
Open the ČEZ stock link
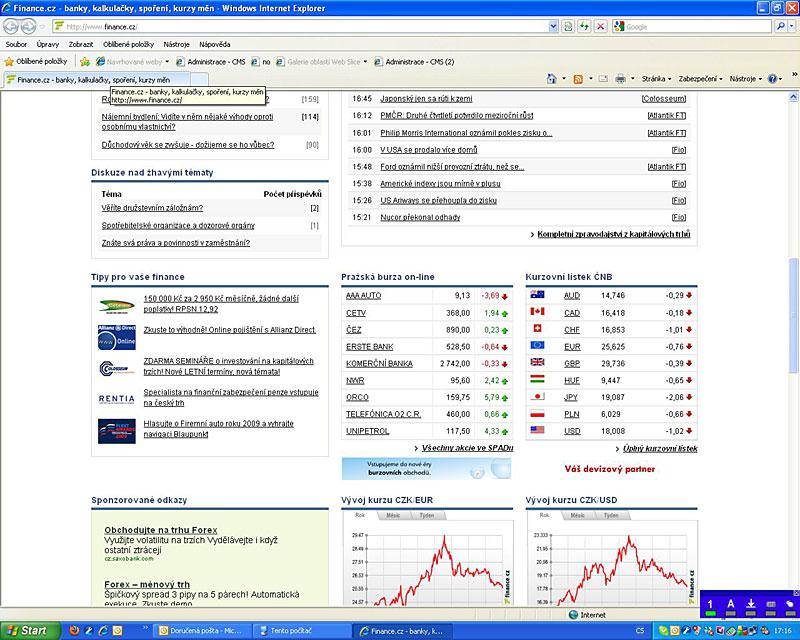point(354,330)
